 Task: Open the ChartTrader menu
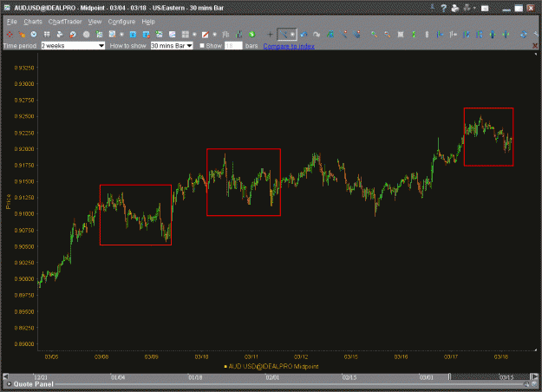[65, 22]
